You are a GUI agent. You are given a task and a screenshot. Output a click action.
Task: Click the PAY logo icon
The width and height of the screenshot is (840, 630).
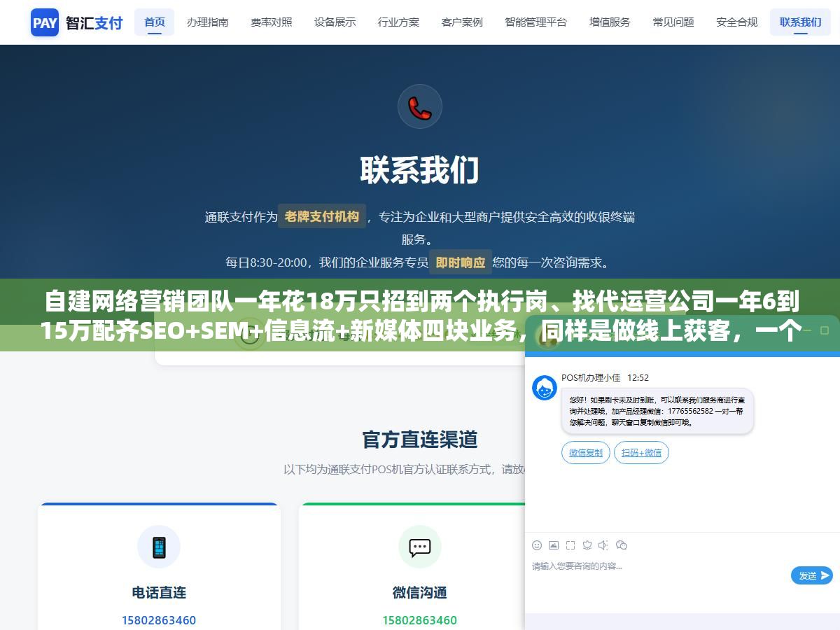point(45,22)
